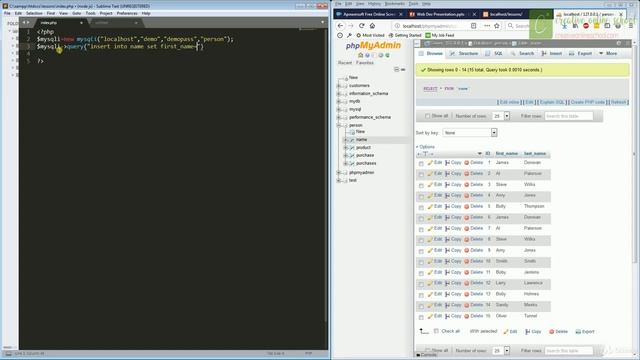640x360 pixels.
Task: Click Copy in the With selected actions
Action: coord(533,331)
